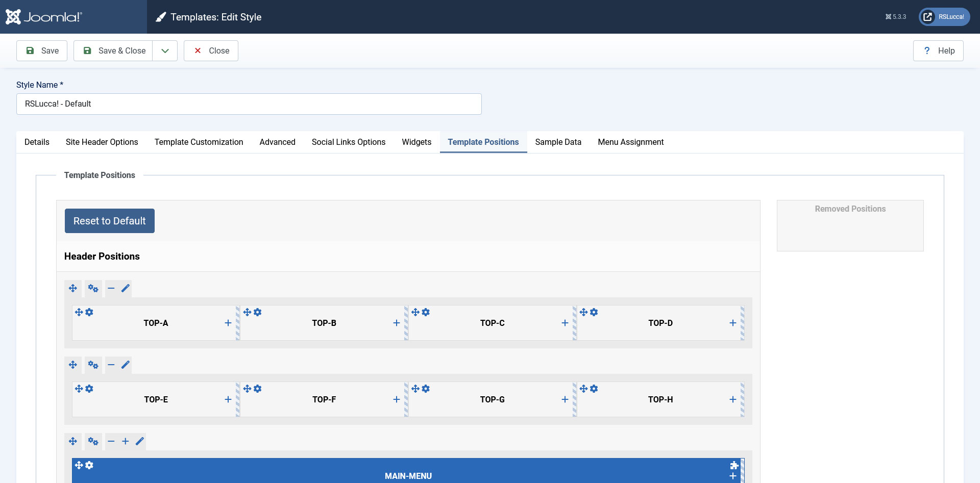Open row settings gears above the TOP-E row
This screenshot has height=483, width=980.
click(x=93, y=365)
